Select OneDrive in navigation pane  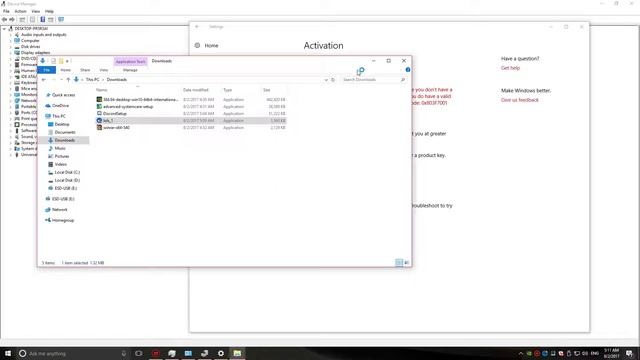pyautogui.click(x=60, y=106)
